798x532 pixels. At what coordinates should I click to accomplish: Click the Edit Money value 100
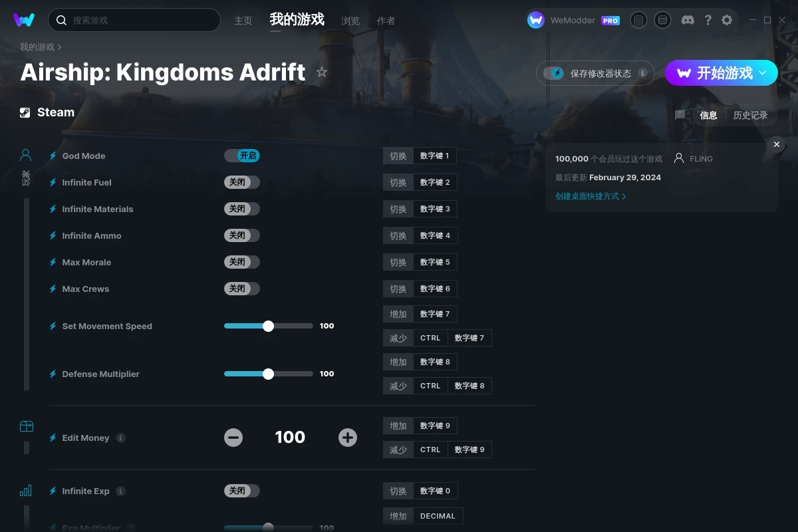[x=290, y=438]
